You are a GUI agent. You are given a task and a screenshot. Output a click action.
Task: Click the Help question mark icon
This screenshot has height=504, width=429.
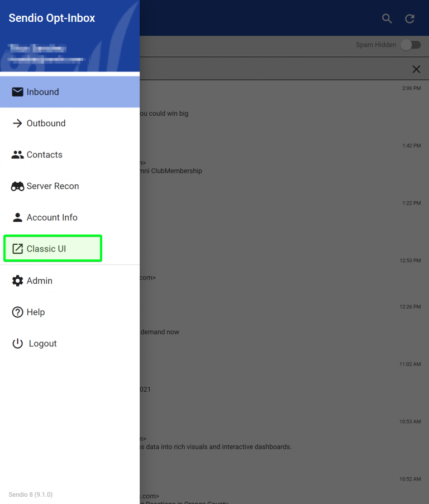tap(17, 312)
